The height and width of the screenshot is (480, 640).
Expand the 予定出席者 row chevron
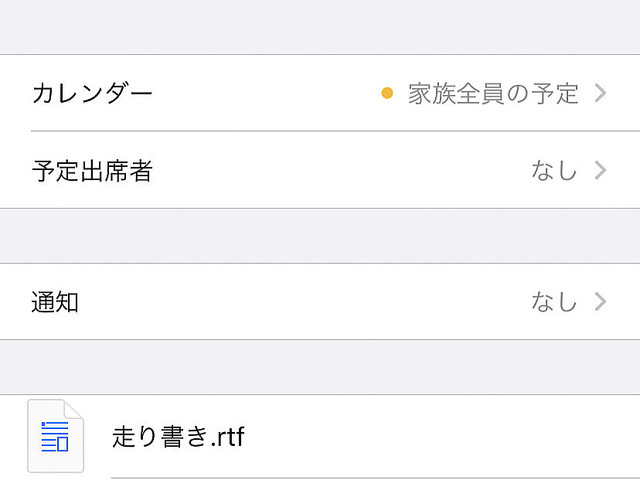(600, 170)
